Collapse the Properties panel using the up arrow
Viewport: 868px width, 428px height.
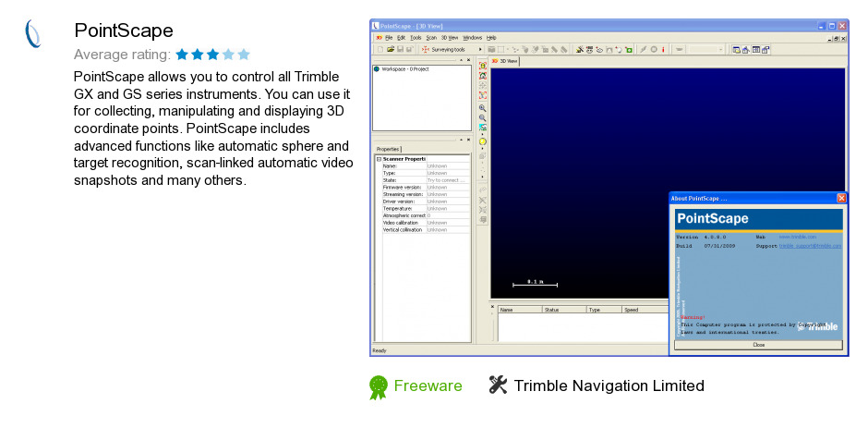[461, 140]
